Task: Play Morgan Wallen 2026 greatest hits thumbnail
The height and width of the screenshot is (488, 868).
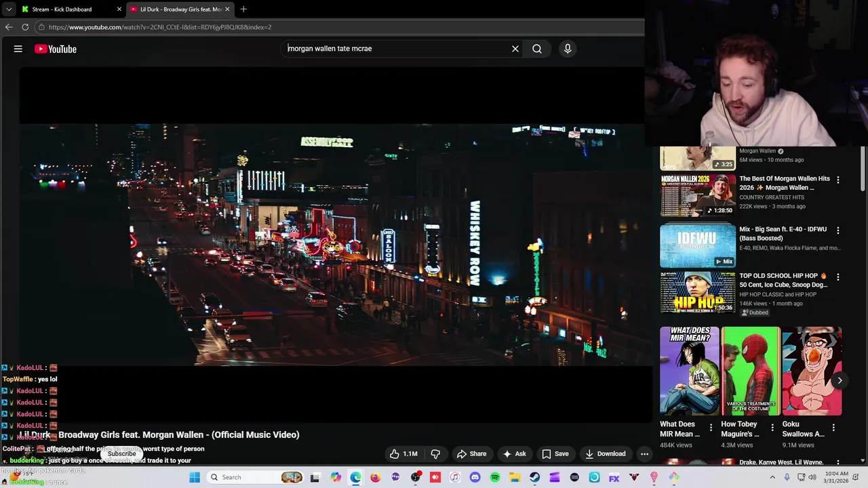Action: pyautogui.click(x=698, y=195)
